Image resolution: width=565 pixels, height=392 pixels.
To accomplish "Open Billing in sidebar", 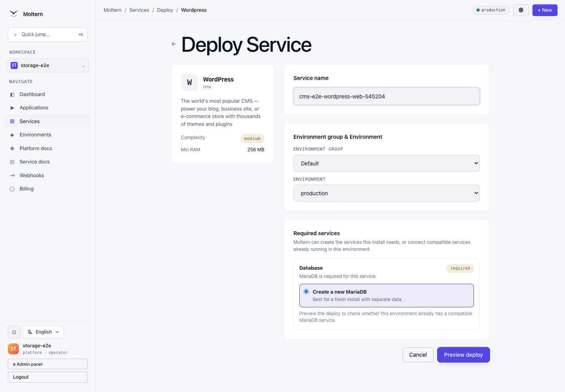I will tap(47, 189).
